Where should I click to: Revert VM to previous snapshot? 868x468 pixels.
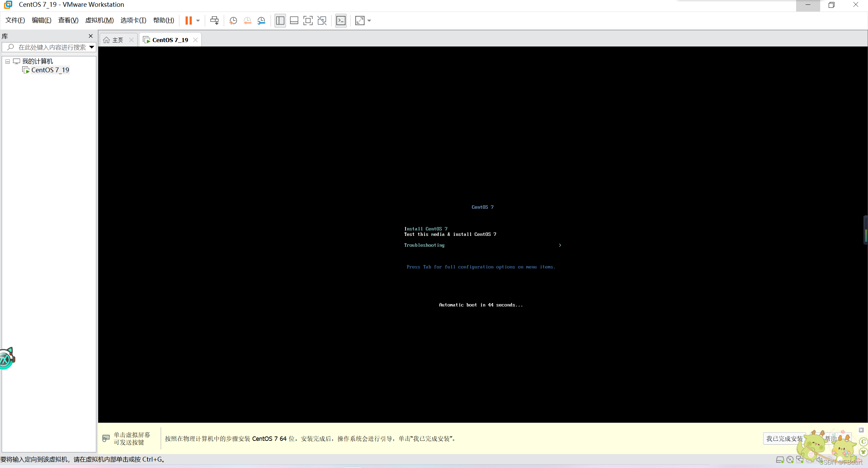point(247,21)
